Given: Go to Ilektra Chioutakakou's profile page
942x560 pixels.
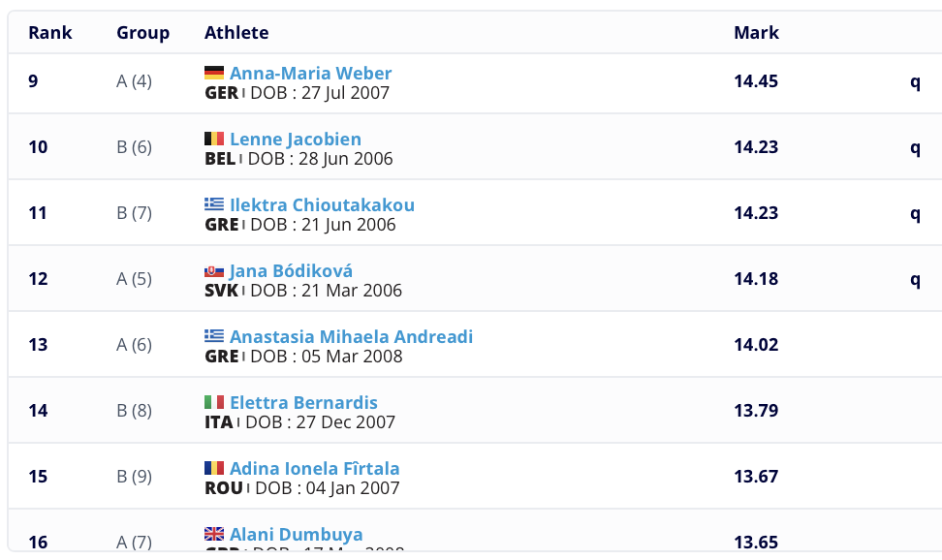Looking at the screenshot, I should (322, 205).
